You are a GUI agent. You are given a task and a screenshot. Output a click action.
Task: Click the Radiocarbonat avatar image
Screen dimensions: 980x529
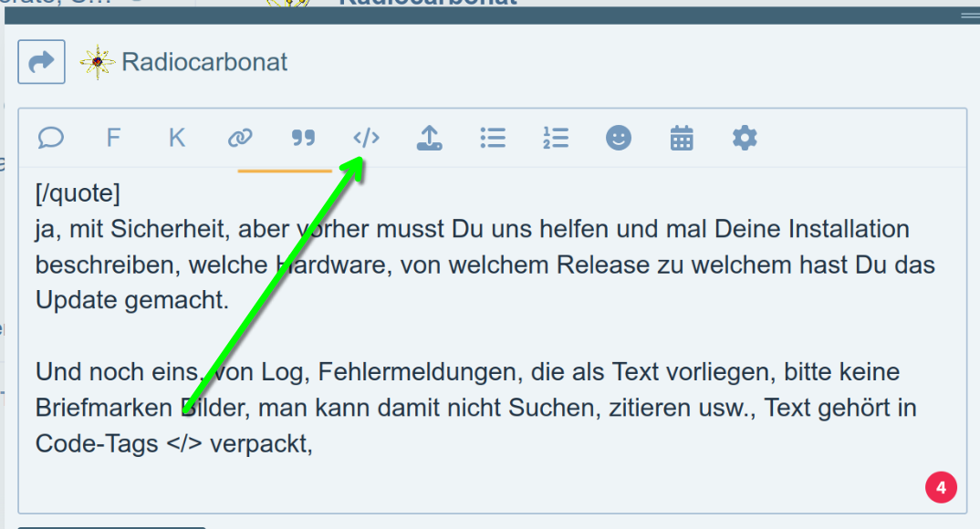[x=97, y=62]
